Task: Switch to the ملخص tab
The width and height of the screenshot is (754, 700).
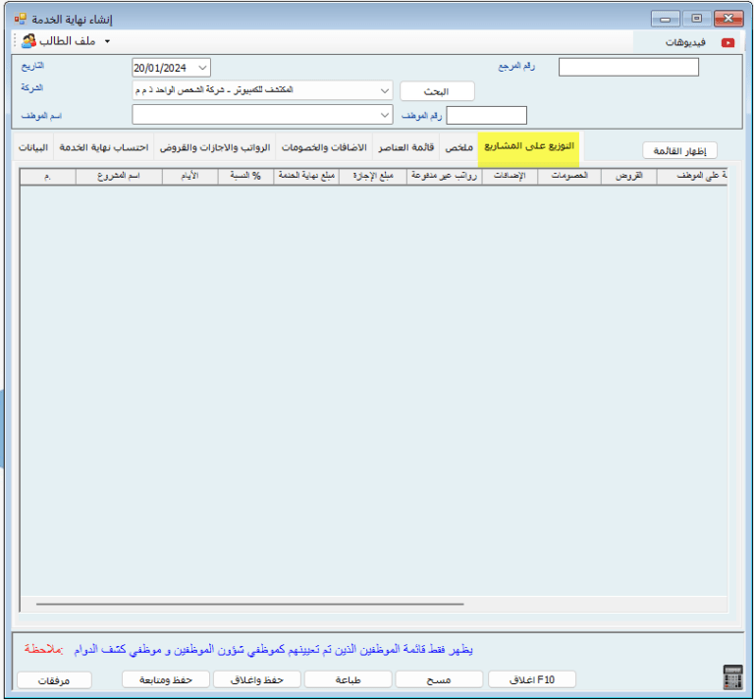Action: point(458,147)
